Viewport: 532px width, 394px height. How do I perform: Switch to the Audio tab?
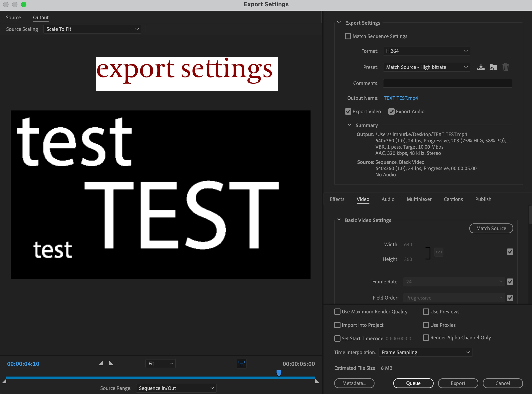[x=388, y=199]
